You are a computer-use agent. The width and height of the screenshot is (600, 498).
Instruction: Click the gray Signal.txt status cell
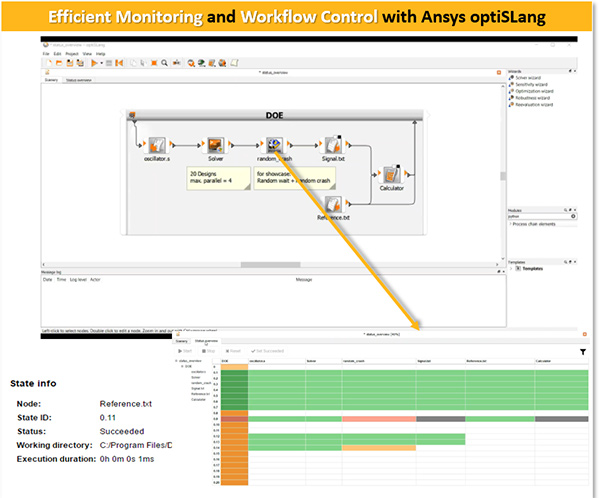(440, 419)
